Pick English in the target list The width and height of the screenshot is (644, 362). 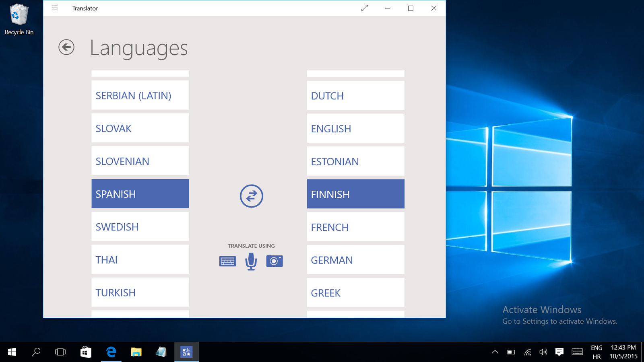click(355, 129)
